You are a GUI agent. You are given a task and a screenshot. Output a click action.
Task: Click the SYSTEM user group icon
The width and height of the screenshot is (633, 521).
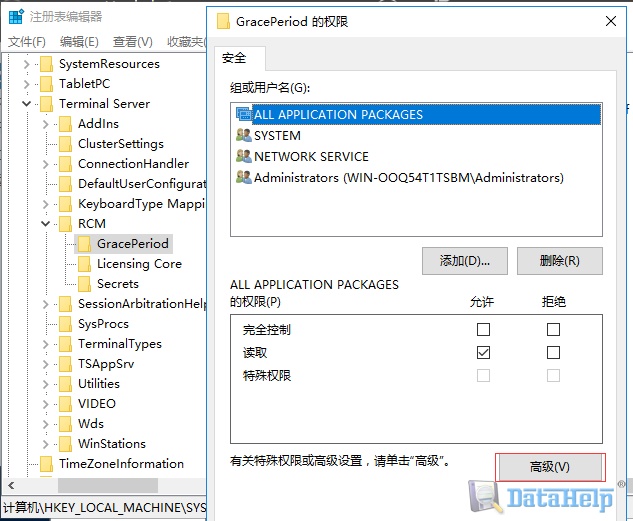pos(243,136)
